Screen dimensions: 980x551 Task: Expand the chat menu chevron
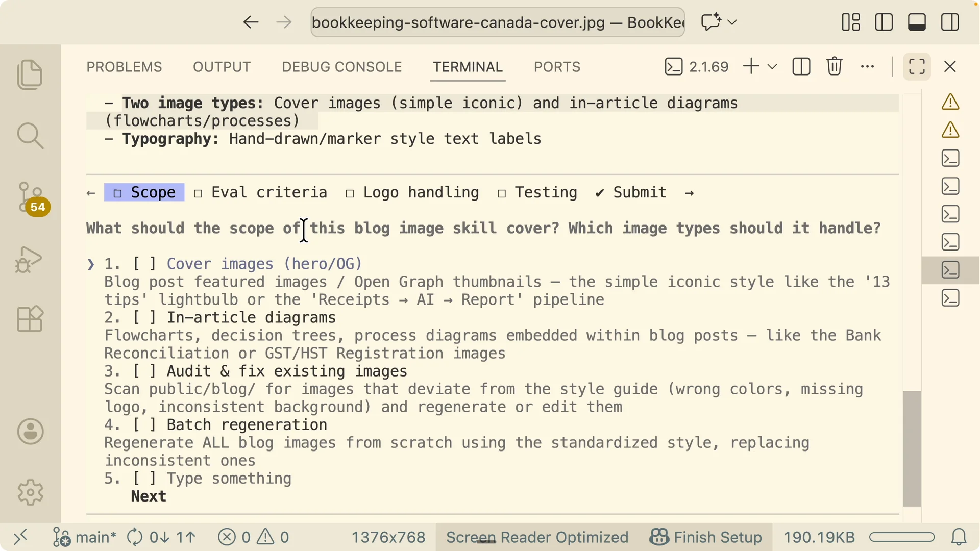(732, 22)
